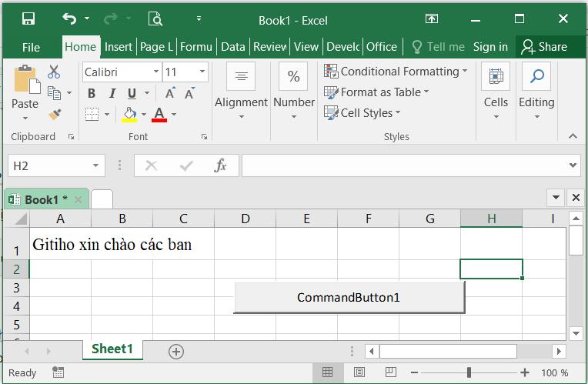Expand the formula bar

[573, 165]
